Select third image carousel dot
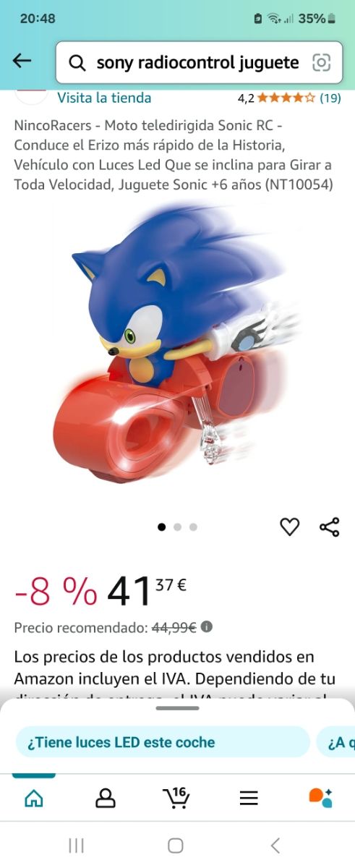The height and width of the screenshot is (868, 355). tap(193, 527)
